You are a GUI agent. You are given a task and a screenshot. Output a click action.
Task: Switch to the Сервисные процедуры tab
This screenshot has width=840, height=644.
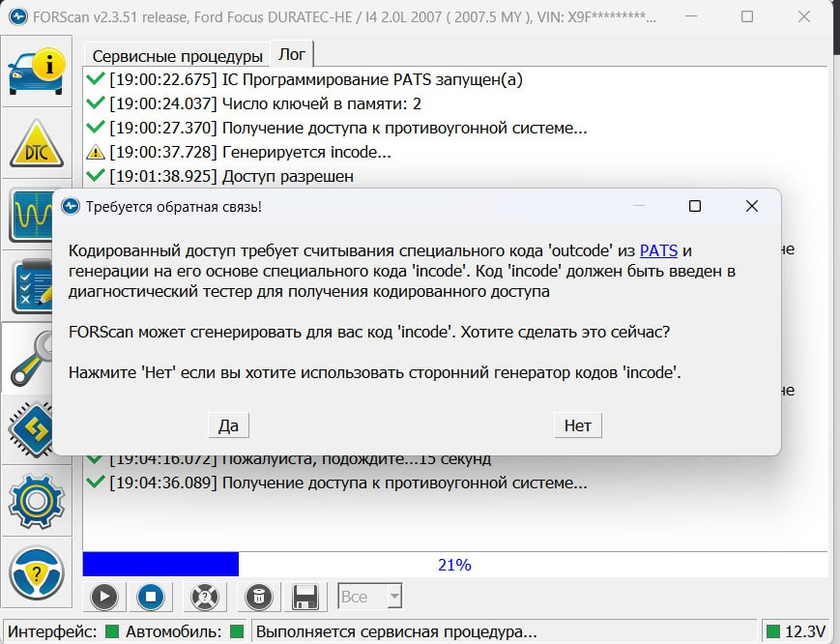click(177, 56)
